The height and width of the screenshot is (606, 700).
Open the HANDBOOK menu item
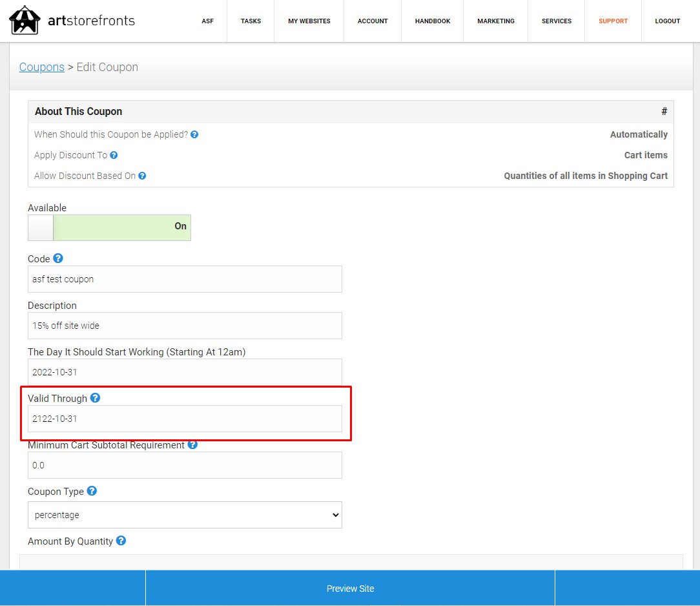[433, 21]
